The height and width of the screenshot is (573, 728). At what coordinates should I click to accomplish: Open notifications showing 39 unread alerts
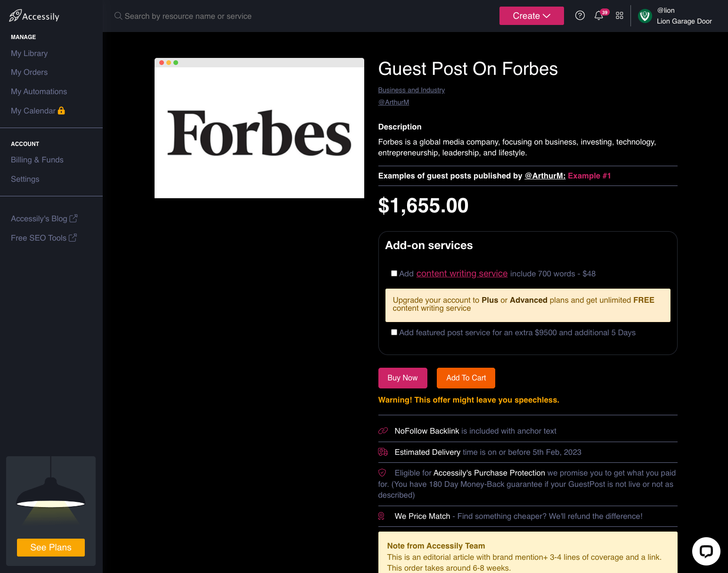[x=598, y=16]
